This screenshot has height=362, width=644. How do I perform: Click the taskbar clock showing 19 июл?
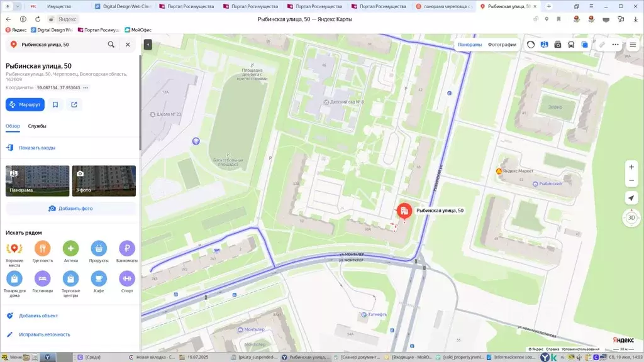626,357
